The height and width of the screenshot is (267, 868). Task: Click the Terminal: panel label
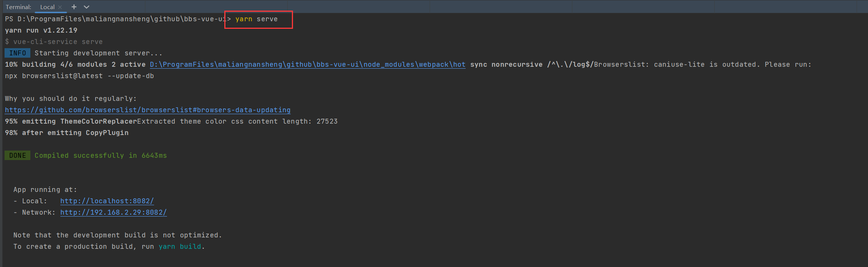[18, 7]
